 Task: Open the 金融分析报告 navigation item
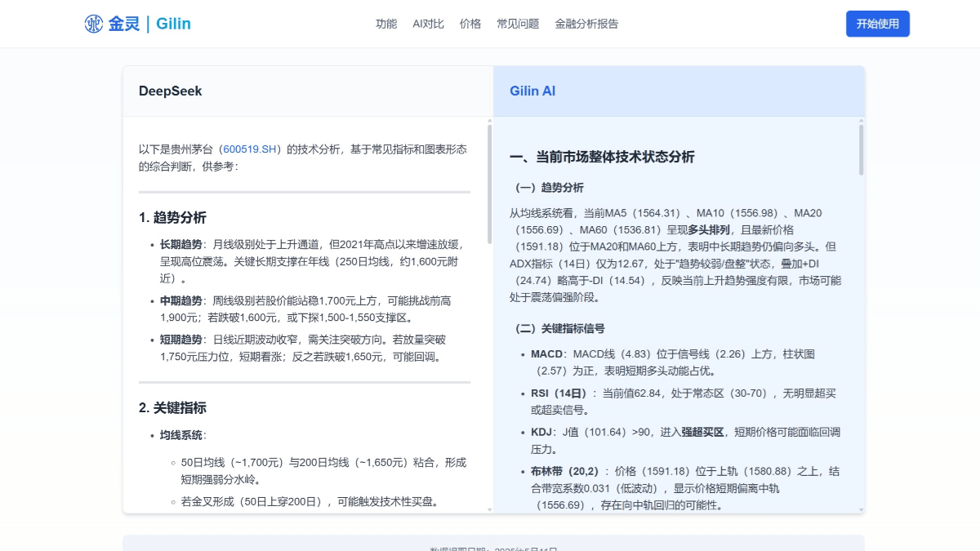tap(587, 24)
